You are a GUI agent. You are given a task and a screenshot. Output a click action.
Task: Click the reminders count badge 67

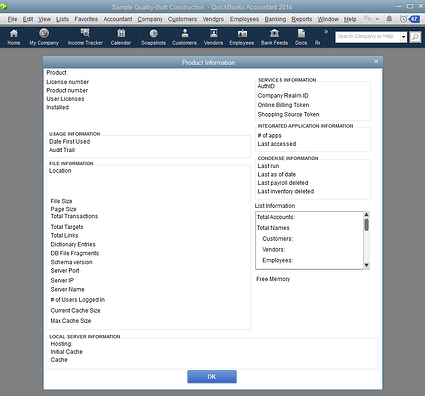click(x=414, y=19)
